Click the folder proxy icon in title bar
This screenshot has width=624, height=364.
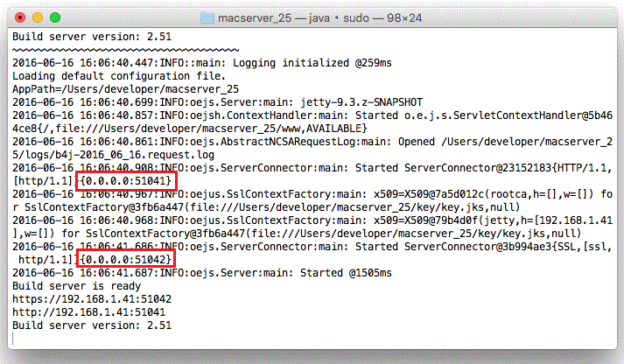point(207,17)
